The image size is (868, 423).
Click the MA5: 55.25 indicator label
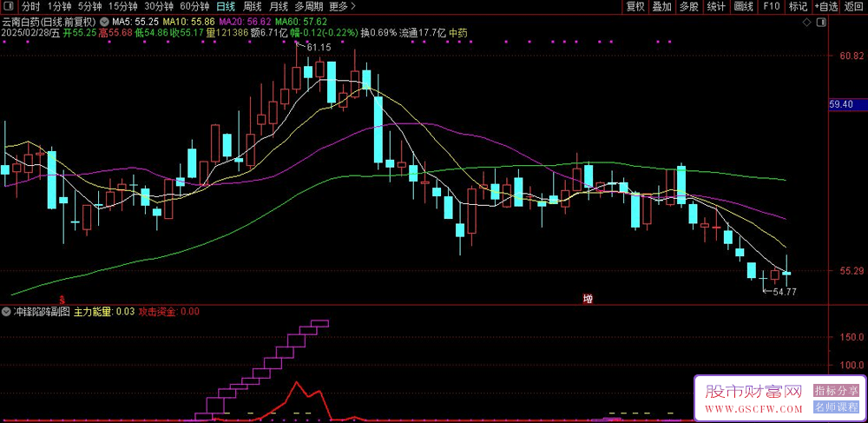[x=135, y=22]
